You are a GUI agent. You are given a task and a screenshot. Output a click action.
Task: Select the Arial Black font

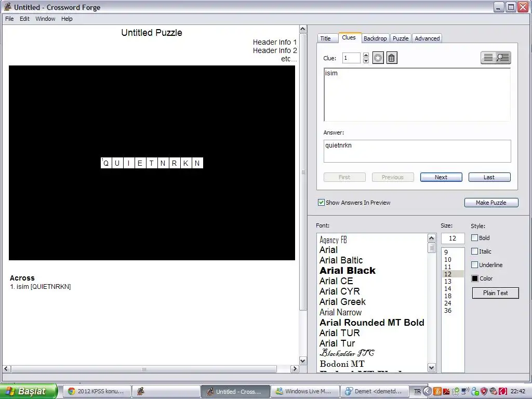click(348, 270)
